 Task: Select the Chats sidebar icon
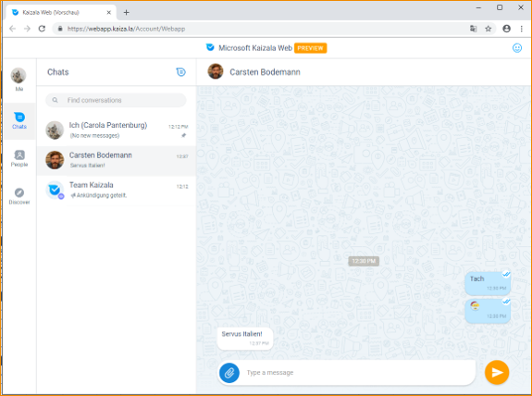(x=19, y=121)
